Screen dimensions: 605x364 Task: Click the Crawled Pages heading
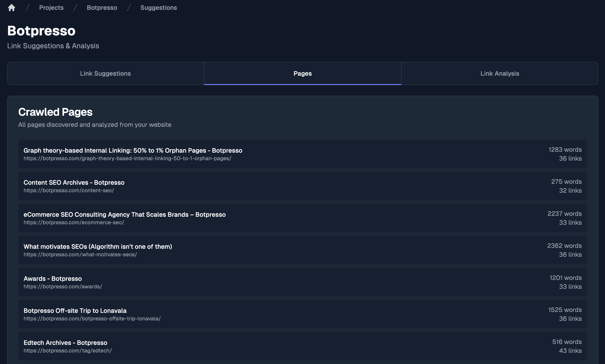click(55, 112)
